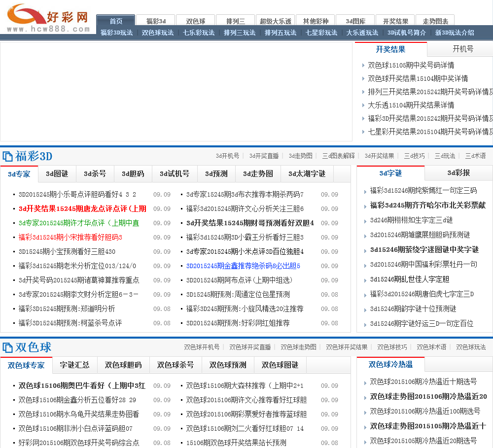Open the 其他彩种 navigation tab
This screenshot has width=493, height=448.
tap(316, 21)
